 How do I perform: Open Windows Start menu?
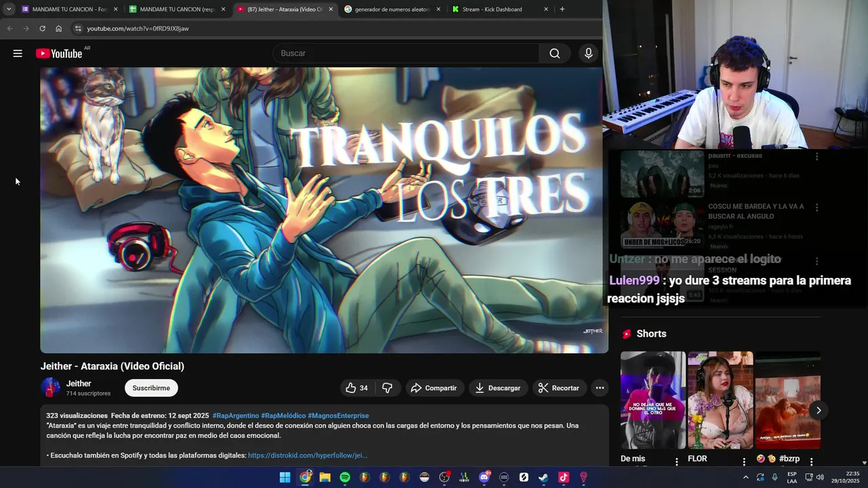tap(285, 477)
